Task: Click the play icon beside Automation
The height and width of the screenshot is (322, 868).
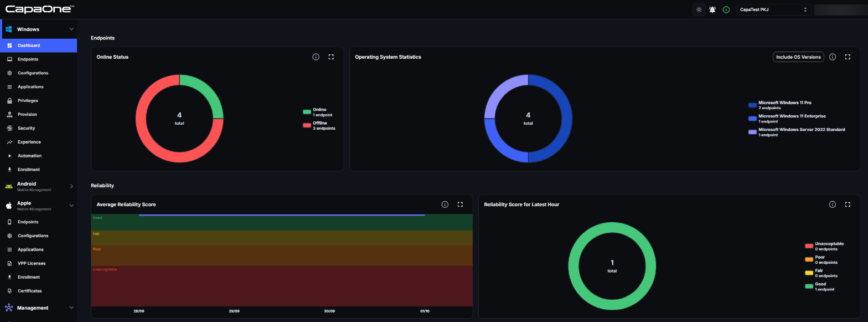Action: tap(9, 156)
